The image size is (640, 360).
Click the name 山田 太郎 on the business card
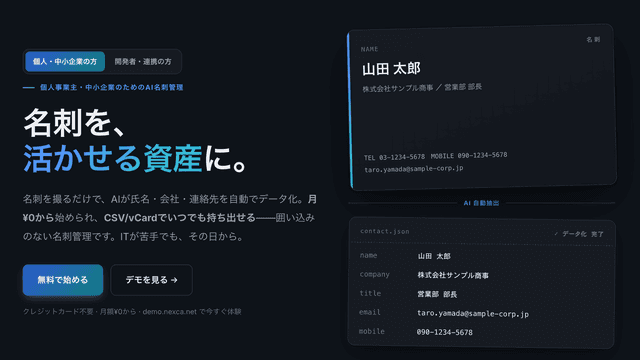click(x=391, y=69)
